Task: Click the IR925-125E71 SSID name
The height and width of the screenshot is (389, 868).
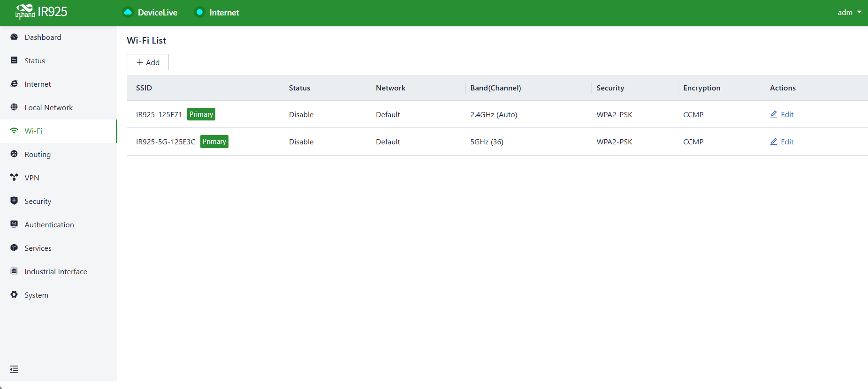Action: (x=159, y=115)
